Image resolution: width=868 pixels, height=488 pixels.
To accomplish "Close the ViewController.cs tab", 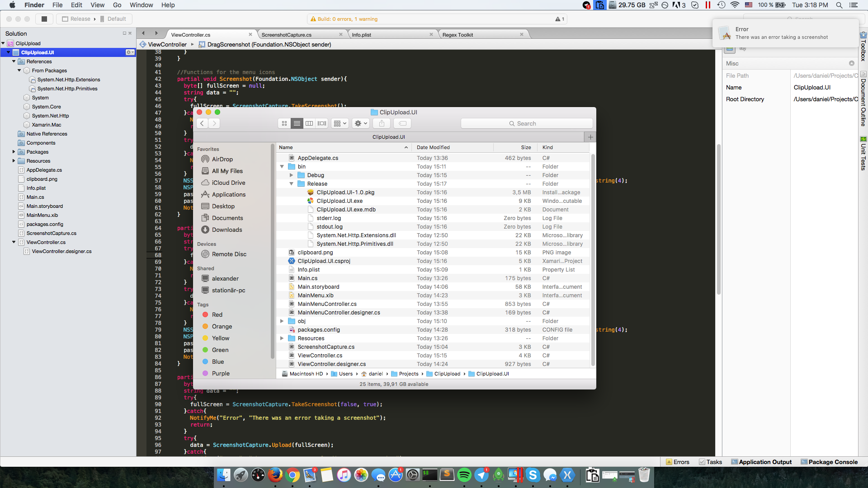I will coord(250,34).
